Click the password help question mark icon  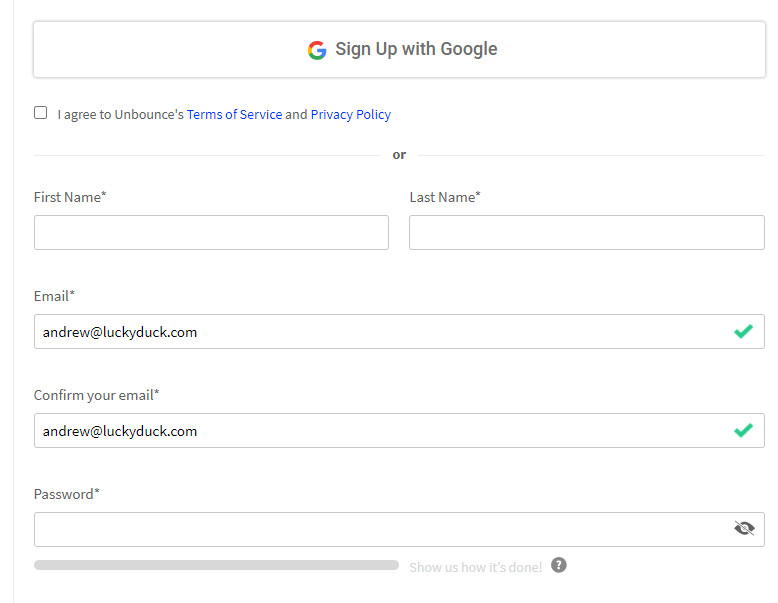click(x=559, y=565)
